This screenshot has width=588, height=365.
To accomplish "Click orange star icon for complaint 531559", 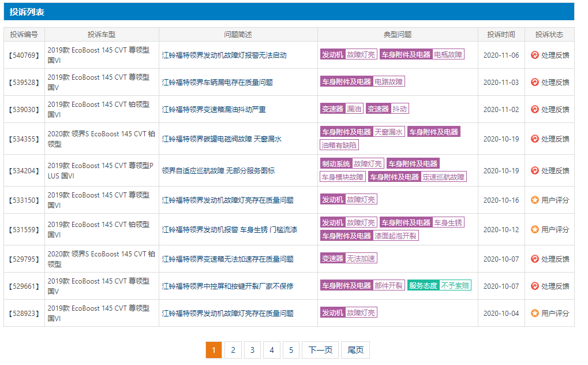I will [x=534, y=230].
